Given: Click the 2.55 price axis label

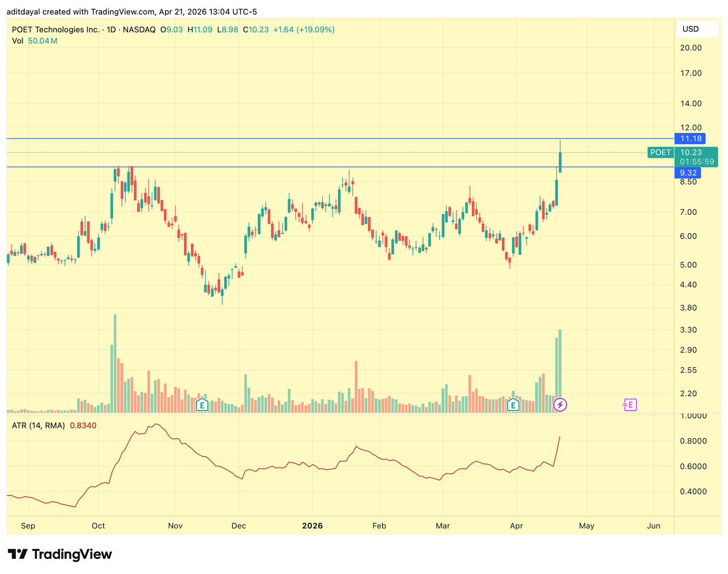Looking at the screenshot, I should click(689, 371).
